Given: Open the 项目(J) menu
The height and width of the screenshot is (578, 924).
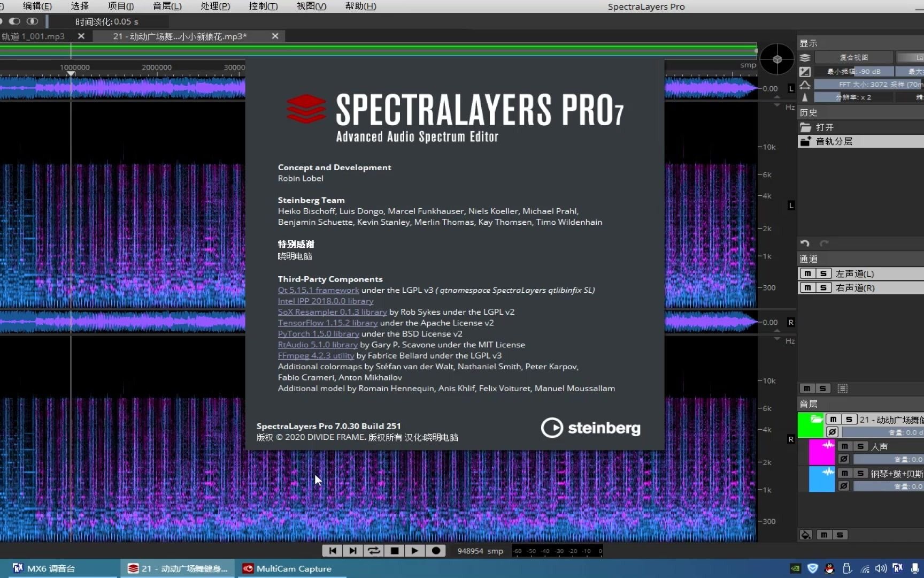Looking at the screenshot, I should [121, 6].
